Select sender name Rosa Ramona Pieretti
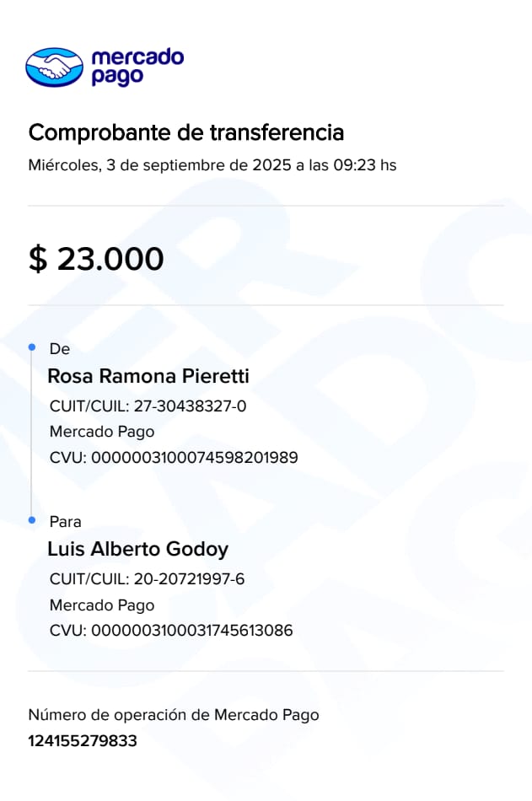Viewport: 532px width, 801px height. (148, 376)
